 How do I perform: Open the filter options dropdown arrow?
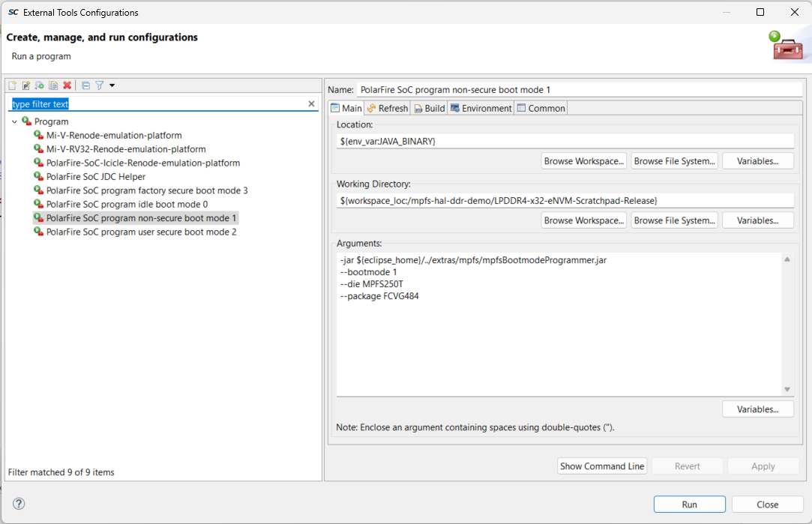click(112, 85)
